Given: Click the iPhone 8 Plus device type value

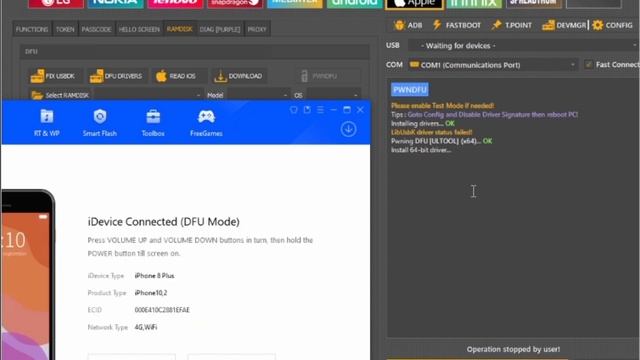Looking at the screenshot, I should (154, 276).
